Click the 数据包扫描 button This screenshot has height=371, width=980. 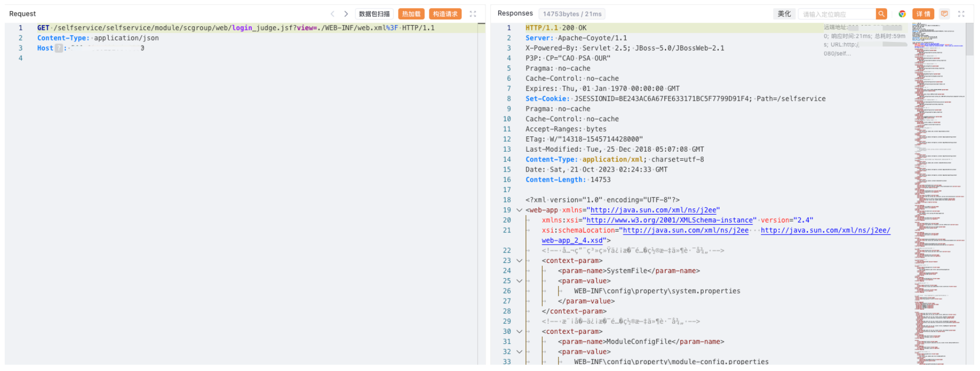tap(374, 14)
